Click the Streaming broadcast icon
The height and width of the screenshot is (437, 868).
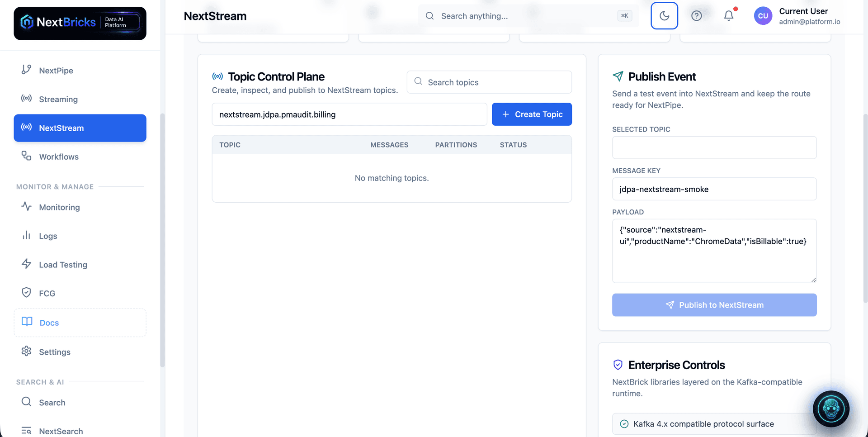coord(26,98)
